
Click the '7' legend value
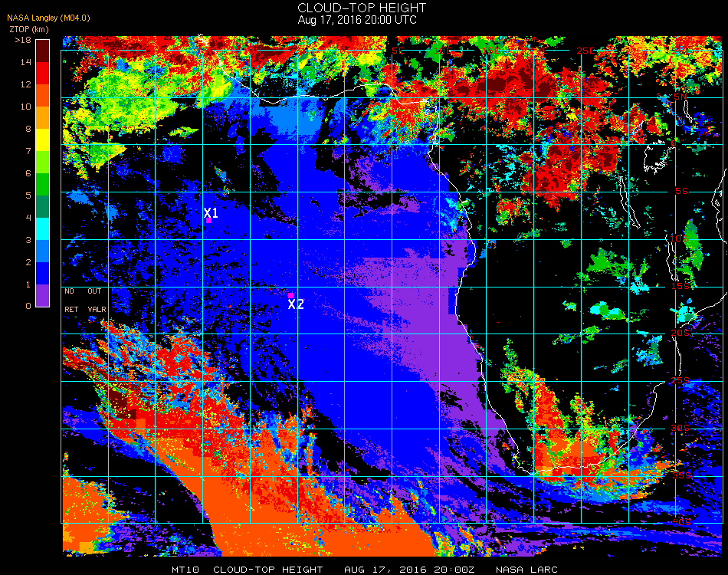coord(28,151)
